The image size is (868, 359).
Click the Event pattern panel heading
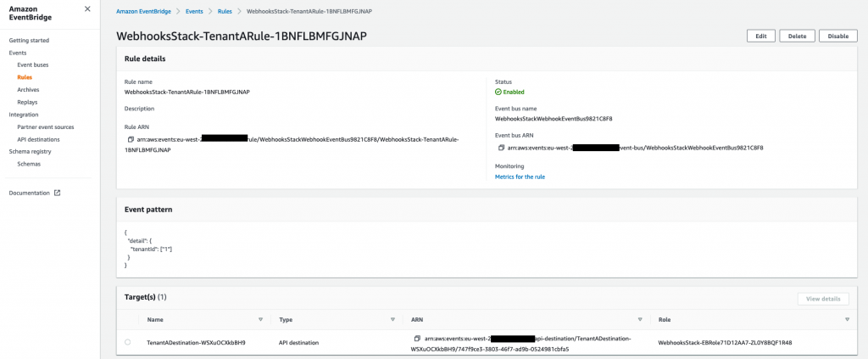(x=148, y=210)
